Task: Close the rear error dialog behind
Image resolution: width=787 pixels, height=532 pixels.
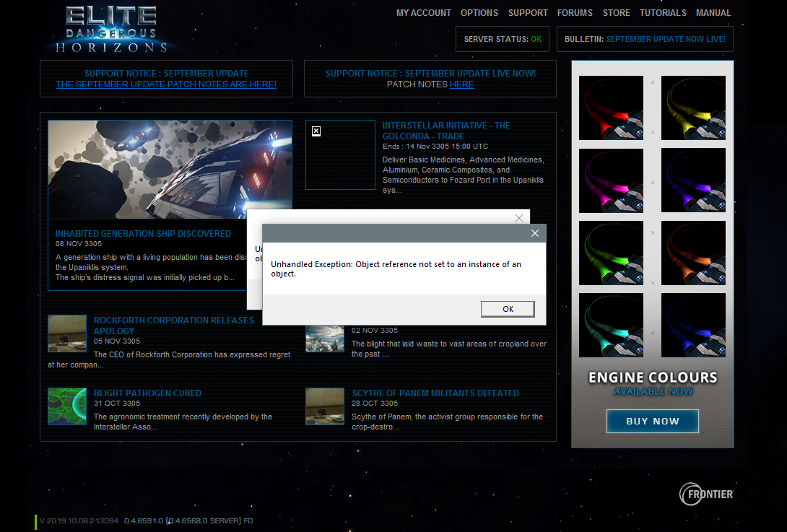Action: [519, 218]
